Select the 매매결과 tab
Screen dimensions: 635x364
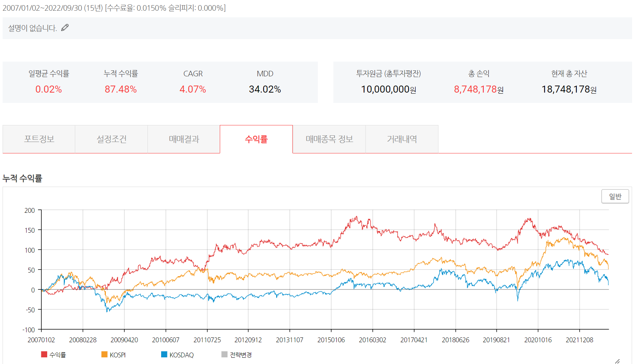[x=184, y=139]
